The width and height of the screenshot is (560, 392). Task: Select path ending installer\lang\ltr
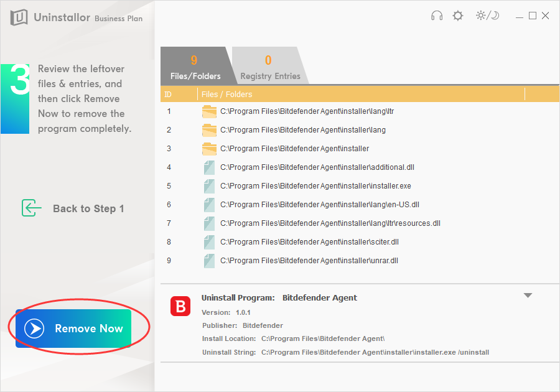pyautogui.click(x=307, y=111)
